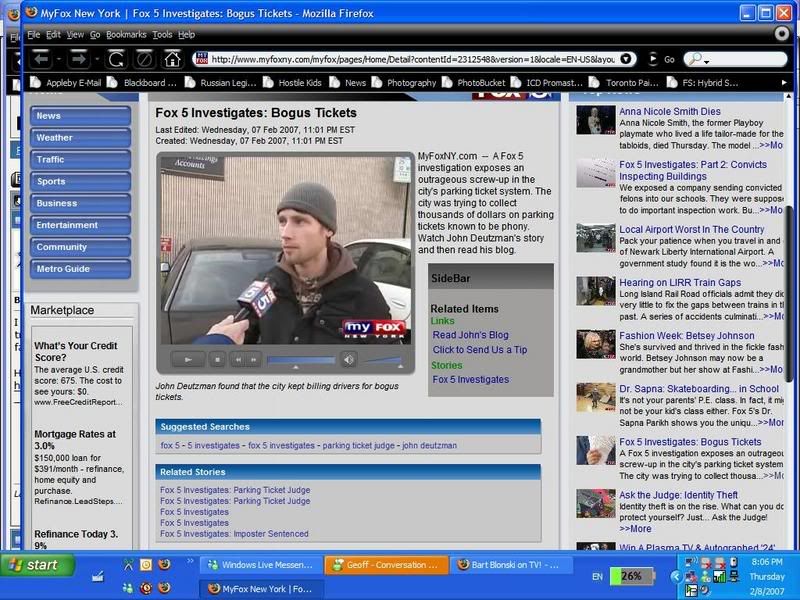Open the Windows Start menu
Image resolution: width=800 pixels, height=600 pixels.
click(x=37, y=565)
